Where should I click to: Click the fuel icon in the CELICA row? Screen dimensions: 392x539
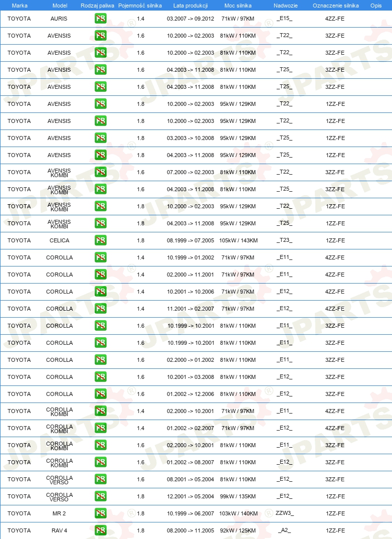point(101,240)
